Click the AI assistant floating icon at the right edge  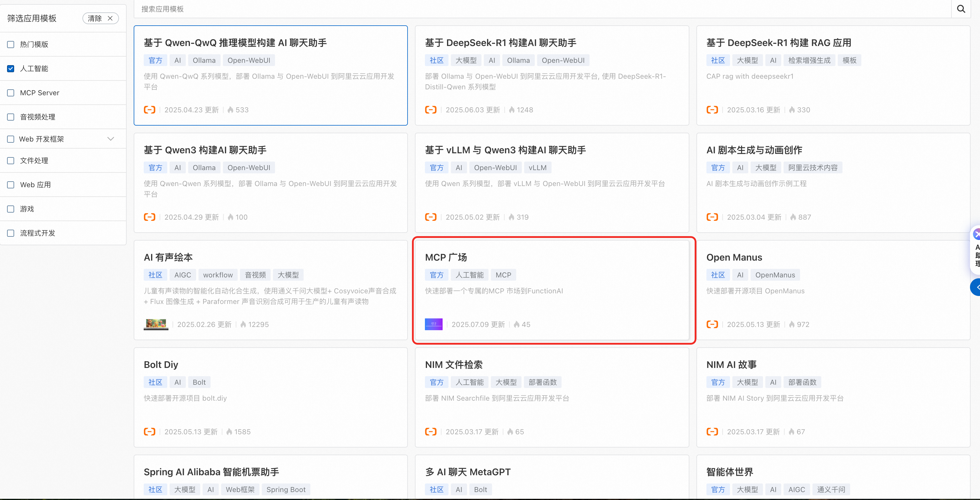976,234
